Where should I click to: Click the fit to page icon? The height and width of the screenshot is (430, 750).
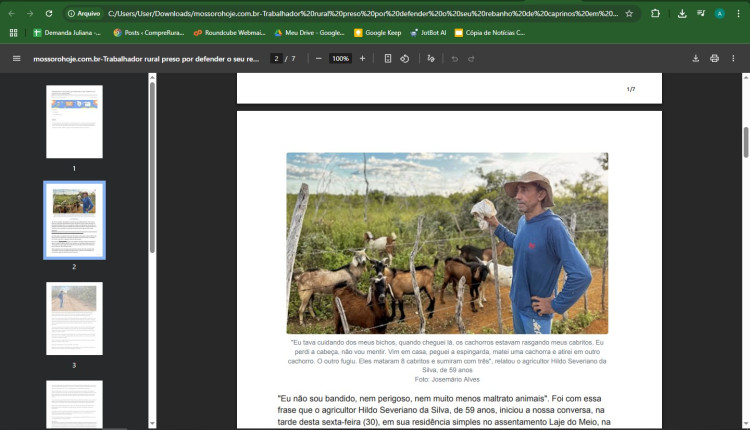click(388, 59)
